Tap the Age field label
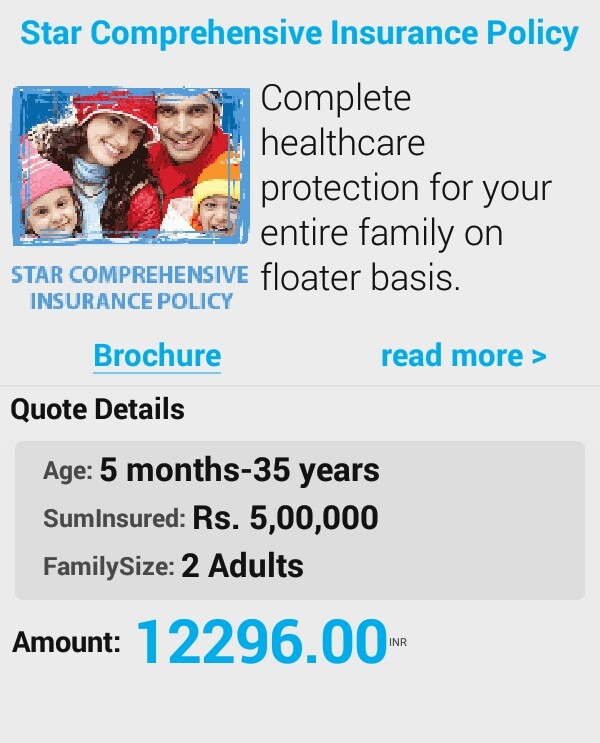 tap(68, 471)
